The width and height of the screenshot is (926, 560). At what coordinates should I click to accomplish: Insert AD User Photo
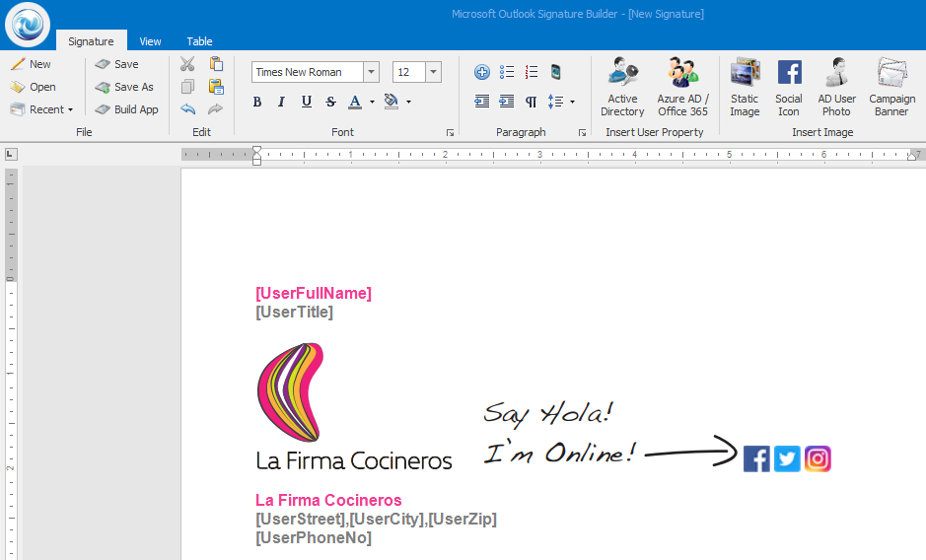tap(837, 87)
